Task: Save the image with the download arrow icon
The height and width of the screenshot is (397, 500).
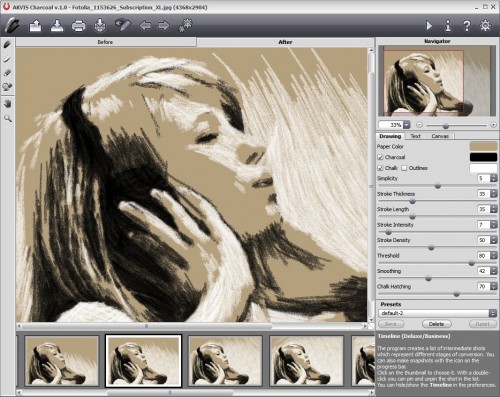Action: tap(57, 26)
